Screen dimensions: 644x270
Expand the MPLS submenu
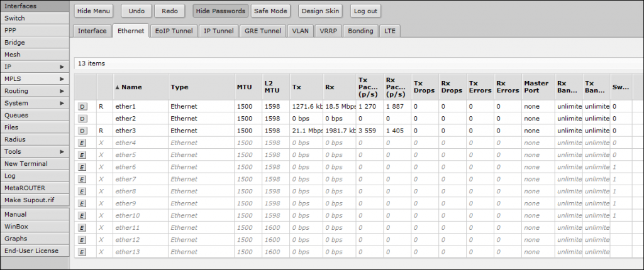click(35, 78)
